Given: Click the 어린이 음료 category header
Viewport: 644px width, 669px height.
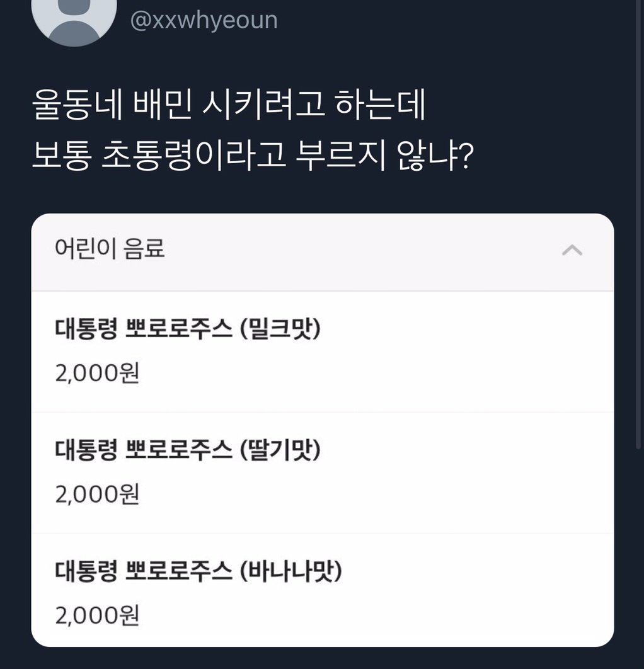Looking at the screenshot, I should click(x=110, y=250).
